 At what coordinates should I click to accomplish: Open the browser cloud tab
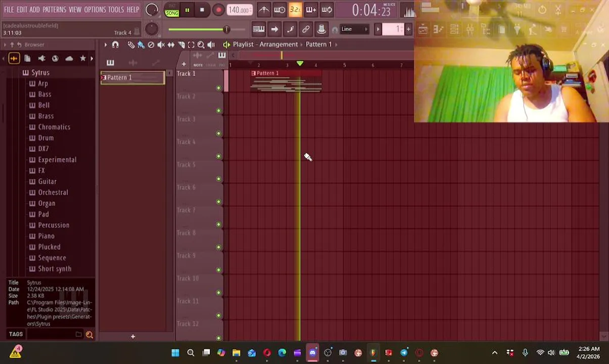(x=69, y=59)
